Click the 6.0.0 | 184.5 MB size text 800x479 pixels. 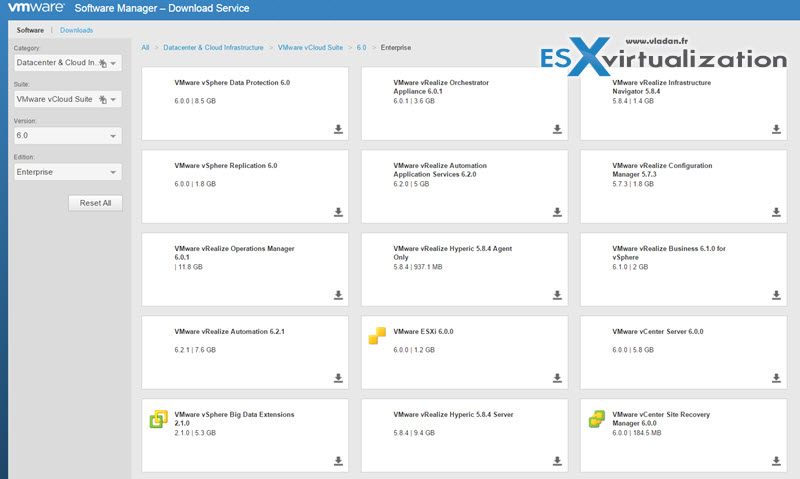click(636, 433)
